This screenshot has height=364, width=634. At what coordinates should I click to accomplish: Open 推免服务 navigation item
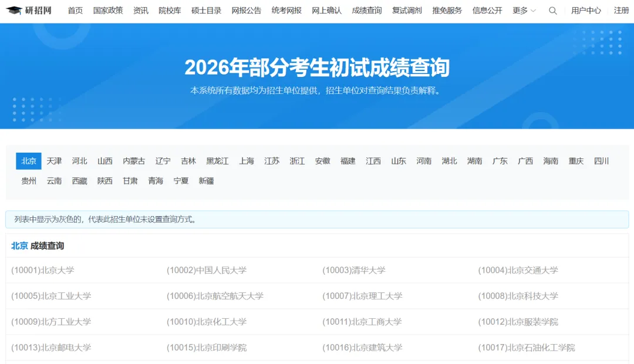pyautogui.click(x=447, y=11)
